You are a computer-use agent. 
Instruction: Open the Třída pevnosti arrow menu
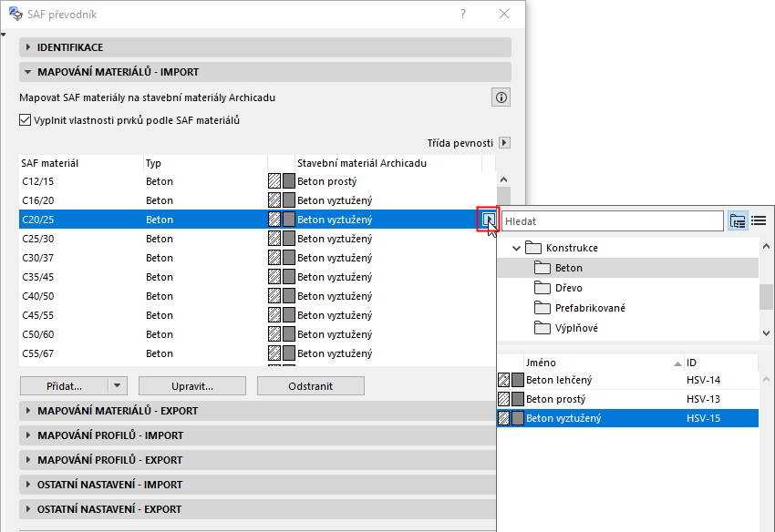point(504,143)
